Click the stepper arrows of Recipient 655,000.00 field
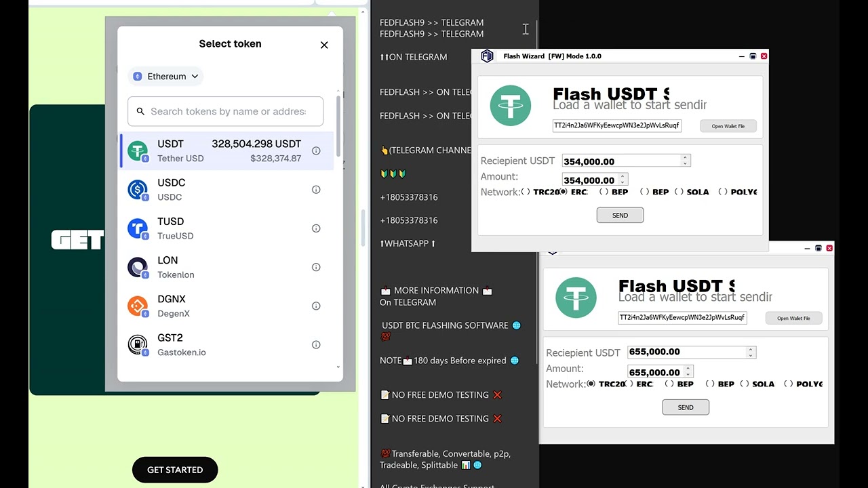The image size is (868, 488). tap(751, 352)
